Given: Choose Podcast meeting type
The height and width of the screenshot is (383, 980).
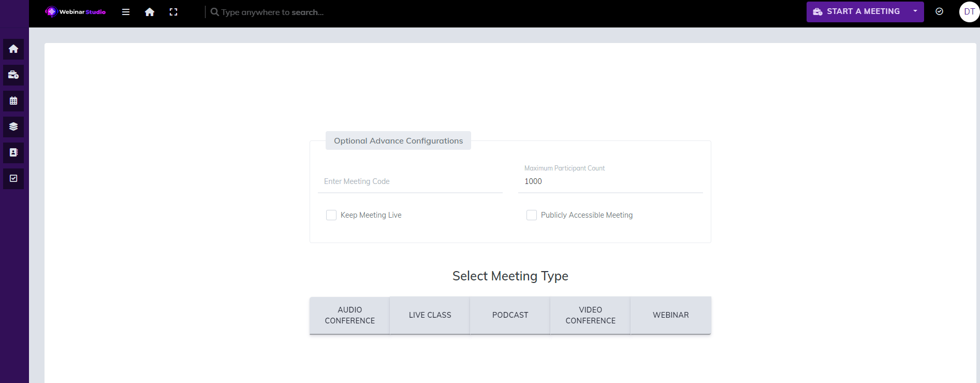Looking at the screenshot, I should pos(510,315).
